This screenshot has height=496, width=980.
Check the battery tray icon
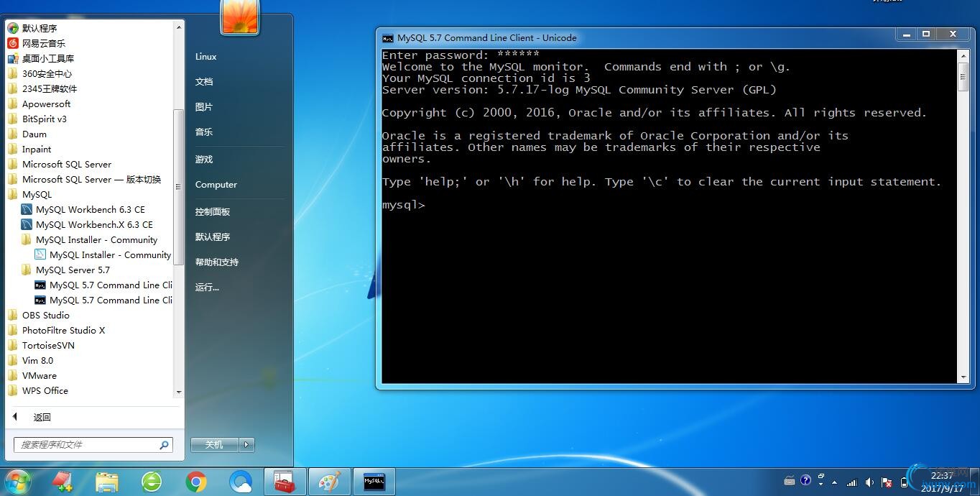pyautogui.click(x=904, y=482)
